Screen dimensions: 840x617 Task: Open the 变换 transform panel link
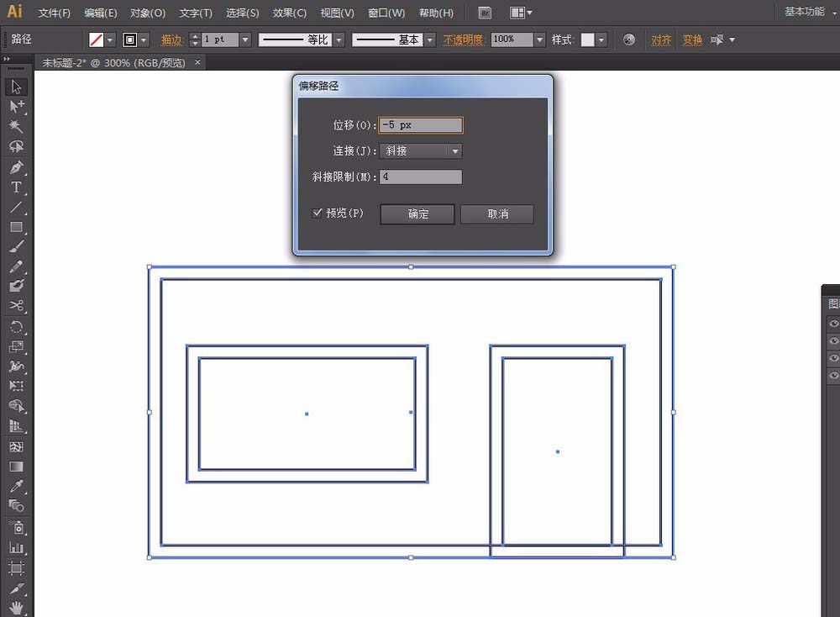coord(692,40)
